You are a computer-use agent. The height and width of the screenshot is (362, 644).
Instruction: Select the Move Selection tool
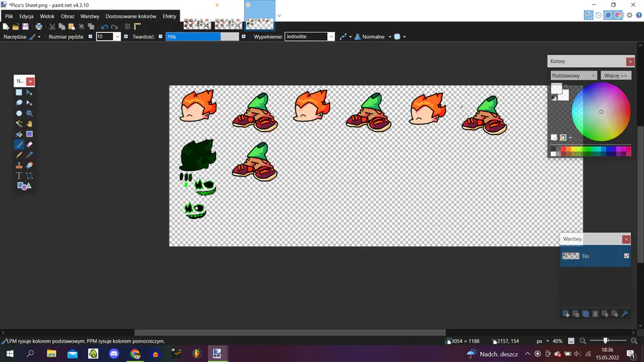tap(29, 102)
